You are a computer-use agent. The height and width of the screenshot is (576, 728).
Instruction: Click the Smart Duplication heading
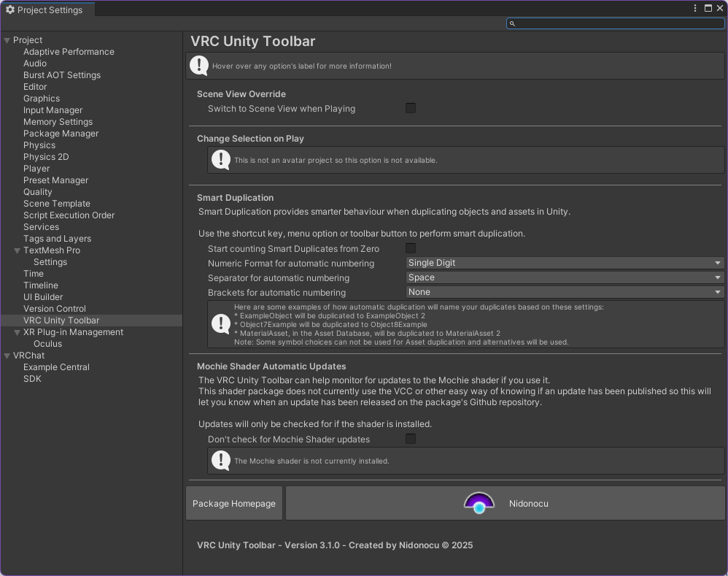pyautogui.click(x=235, y=197)
